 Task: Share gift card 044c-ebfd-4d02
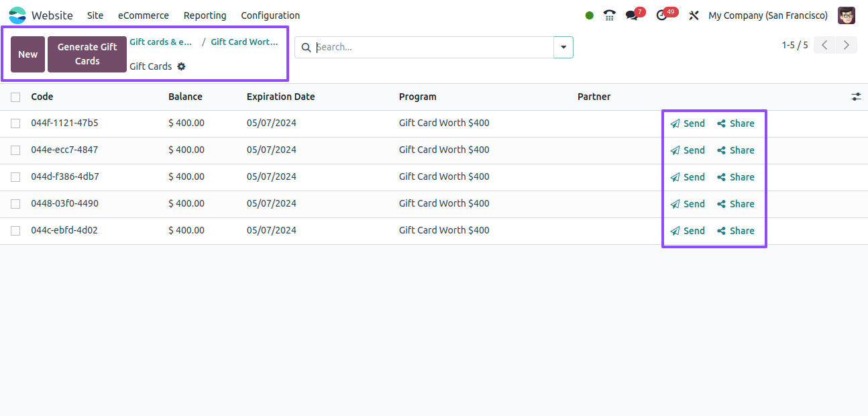(736, 231)
